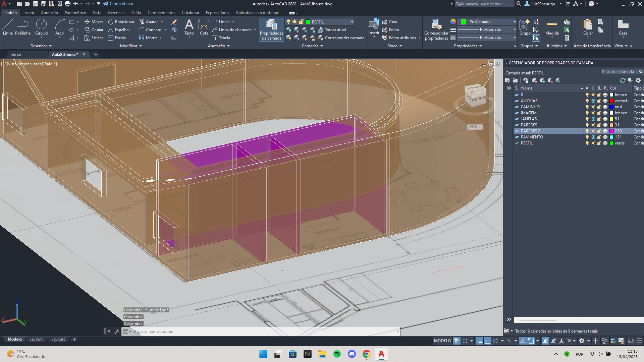The height and width of the screenshot is (362, 644).
Task: Open the Inserir ribbon tab
Action: [x=29, y=13]
